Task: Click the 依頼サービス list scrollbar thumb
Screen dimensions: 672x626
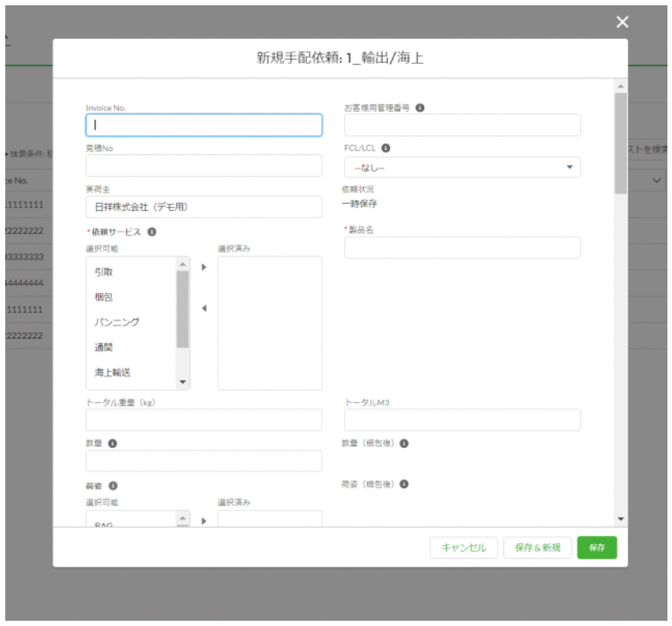Action: (183, 310)
